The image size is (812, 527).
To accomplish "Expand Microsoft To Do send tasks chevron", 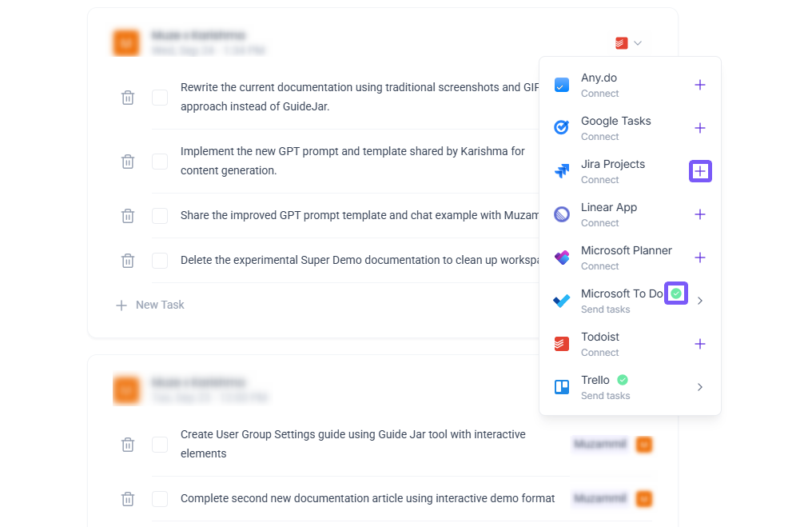I will tap(700, 301).
